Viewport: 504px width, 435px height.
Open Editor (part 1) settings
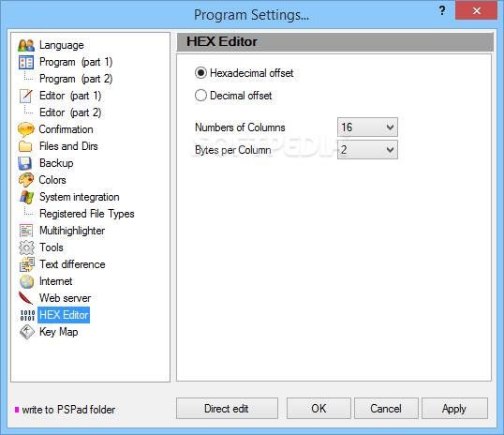pos(70,96)
